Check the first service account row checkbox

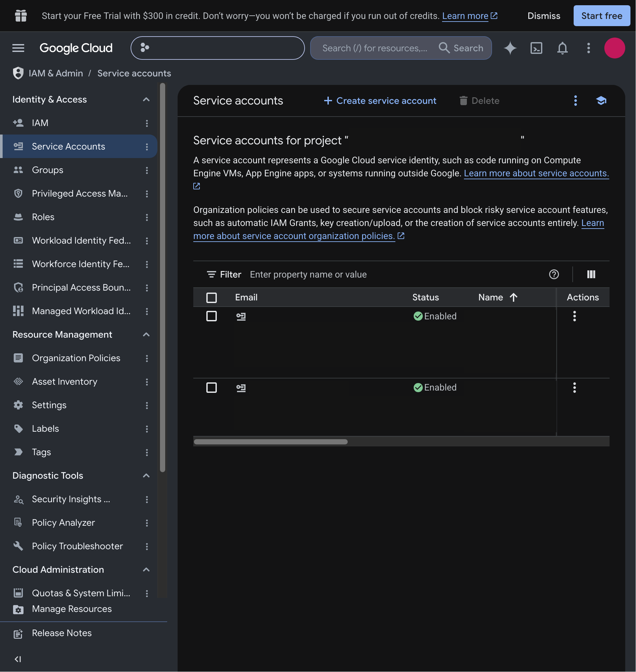(212, 316)
